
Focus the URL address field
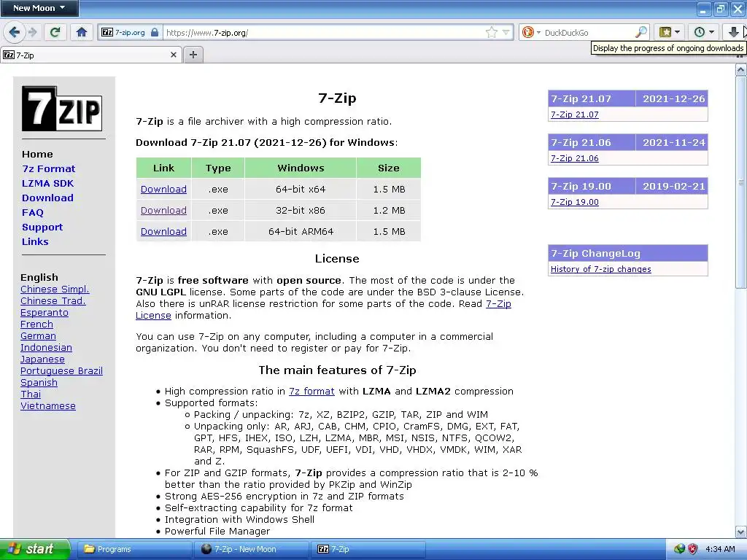(324, 32)
